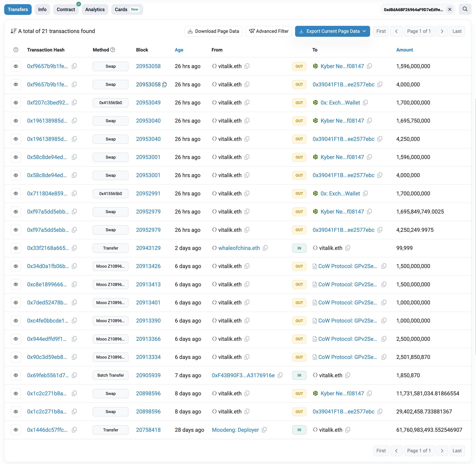
Task: Expand the Export Current Page Data dropdown
Action: coord(364,31)
